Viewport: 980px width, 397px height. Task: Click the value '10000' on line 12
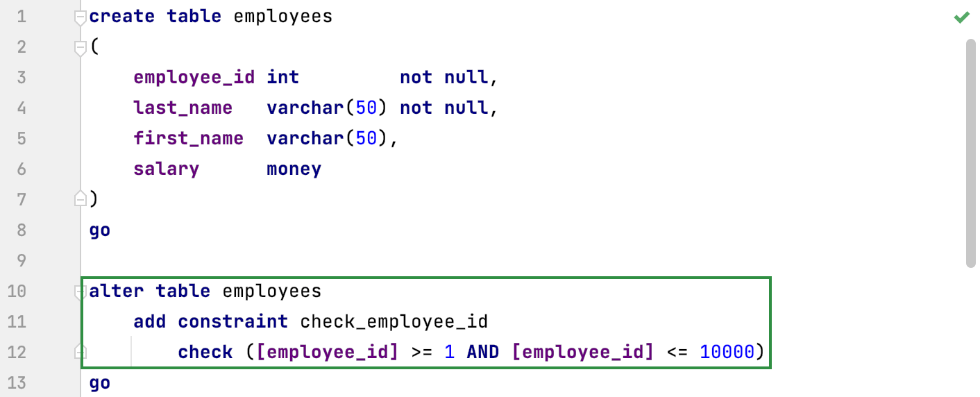click(727, 352)
